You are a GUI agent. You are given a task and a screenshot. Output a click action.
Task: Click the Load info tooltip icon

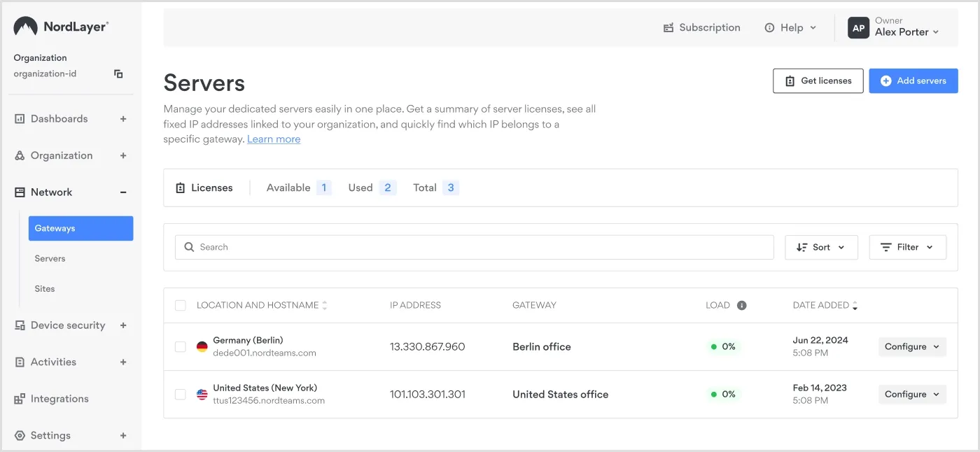(x=742, y=305)
